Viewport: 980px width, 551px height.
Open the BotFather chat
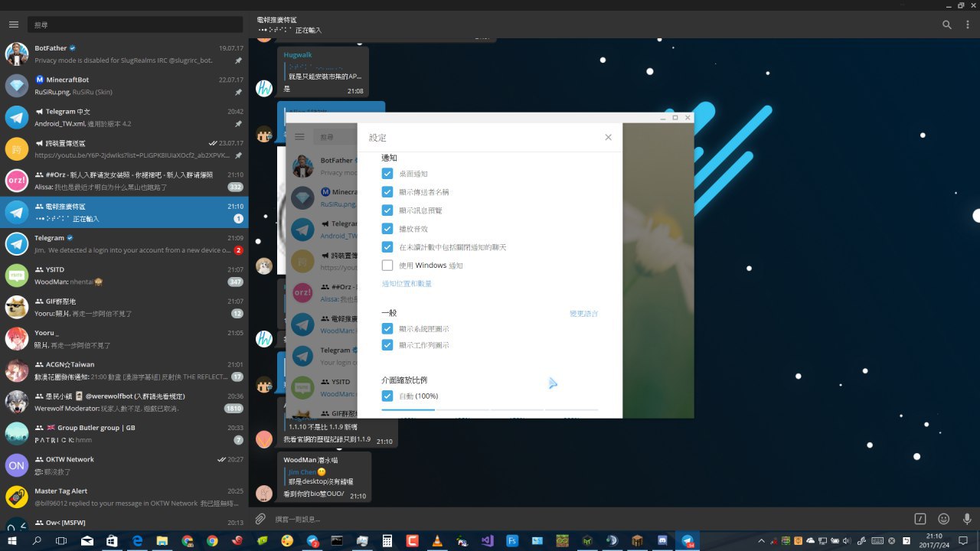(124, 54)
